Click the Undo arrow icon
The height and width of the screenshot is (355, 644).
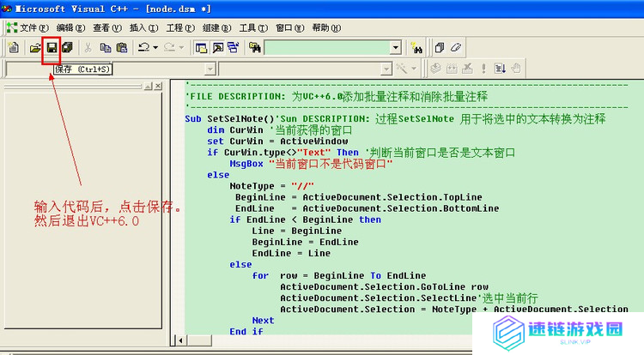point(143,47)
